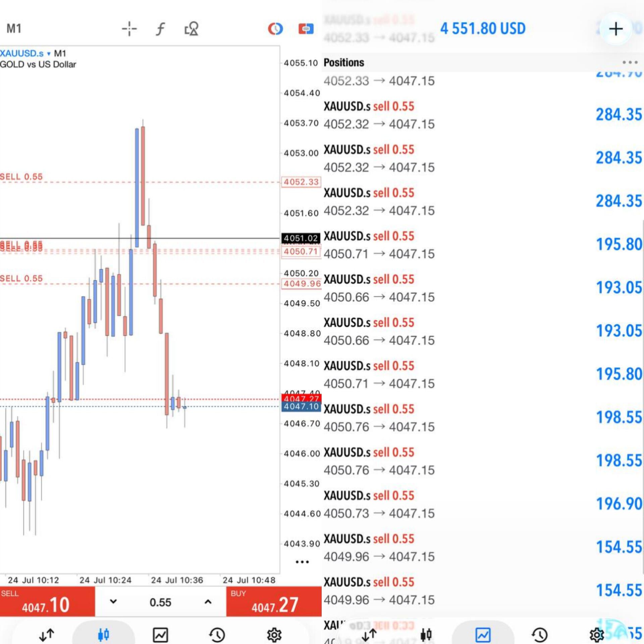The image size is (644, 644).
Task: Edit the 0.55 volume field
Action: pyautogui.click(x=160, y=602)
